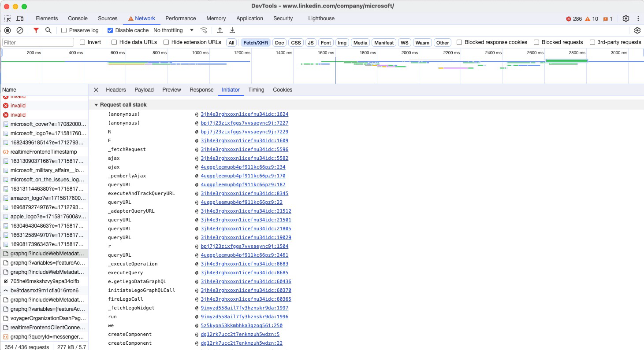This screenshot has height=350, width=644.
Task: Open DevTools settings gear
Action: (625, 18)
